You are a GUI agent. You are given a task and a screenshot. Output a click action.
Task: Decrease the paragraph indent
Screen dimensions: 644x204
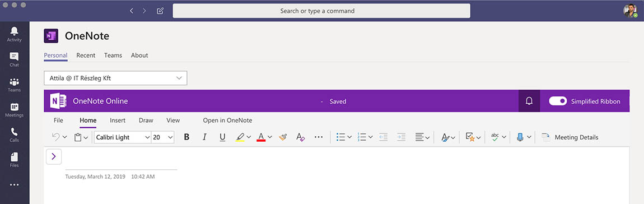pos(383,137)
